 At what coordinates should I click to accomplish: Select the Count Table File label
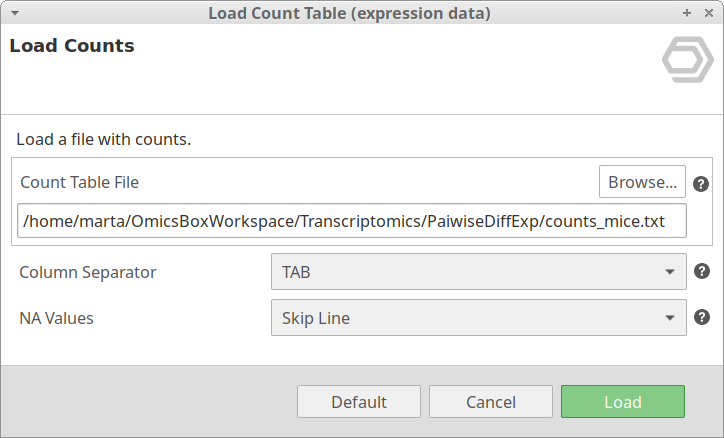pyautogui.click(x=79, y=182)
